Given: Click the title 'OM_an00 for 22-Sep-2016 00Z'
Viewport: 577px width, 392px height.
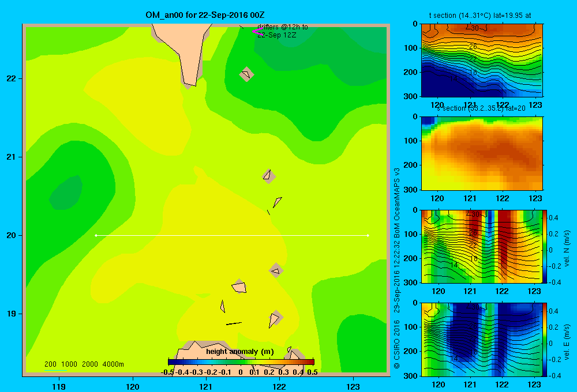Looking at the screenshot, I should pos(205,15).
